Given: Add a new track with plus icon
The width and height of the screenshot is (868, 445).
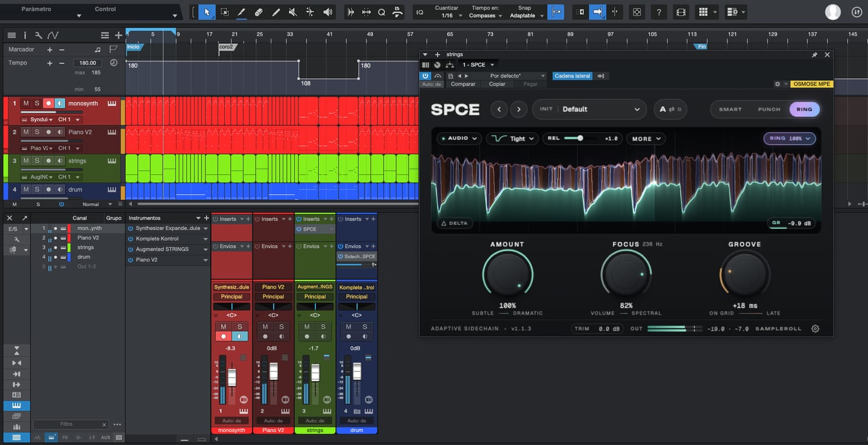Looking at the screenshot, I should coord(118,36).
